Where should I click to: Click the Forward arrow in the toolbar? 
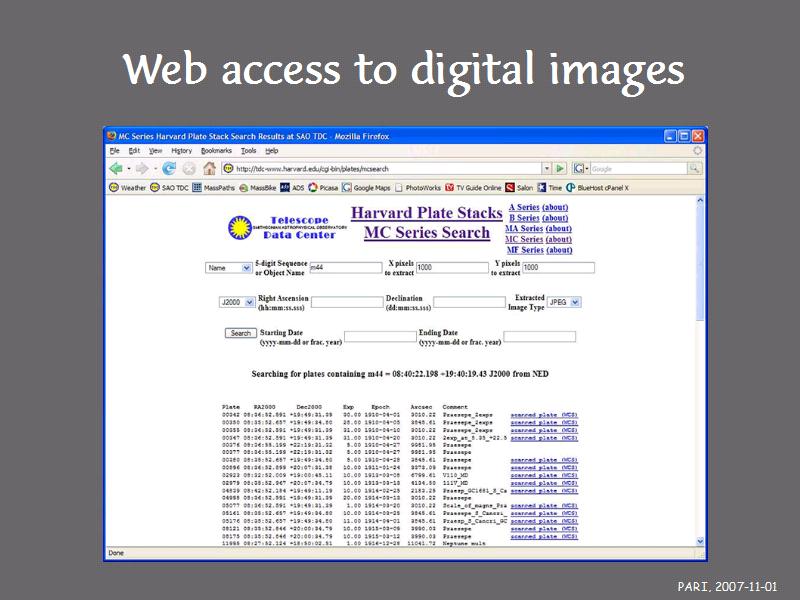click(x=142, y=168)
